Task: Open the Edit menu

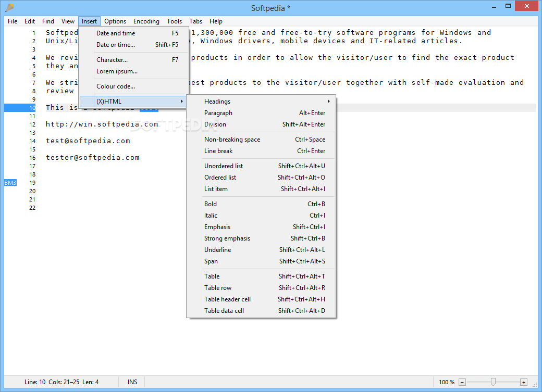Action: click(x=30, y=21)
